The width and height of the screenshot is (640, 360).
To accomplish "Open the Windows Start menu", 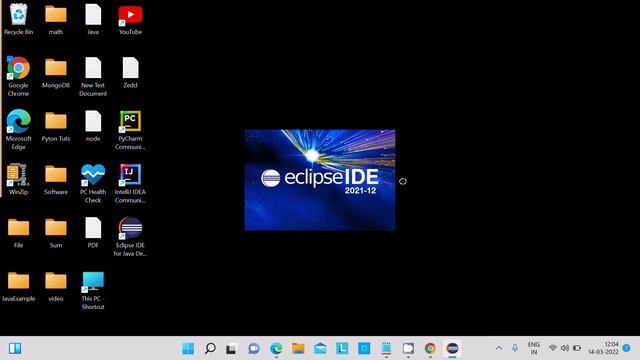I will (x=188, y=348).
